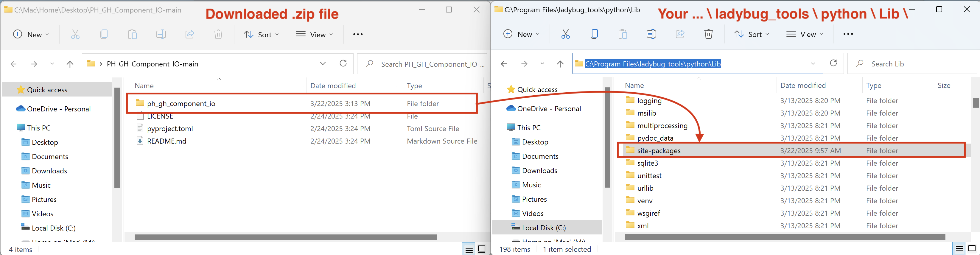Click the back arrow in right window
980x255 pixels.
point(504,63)
